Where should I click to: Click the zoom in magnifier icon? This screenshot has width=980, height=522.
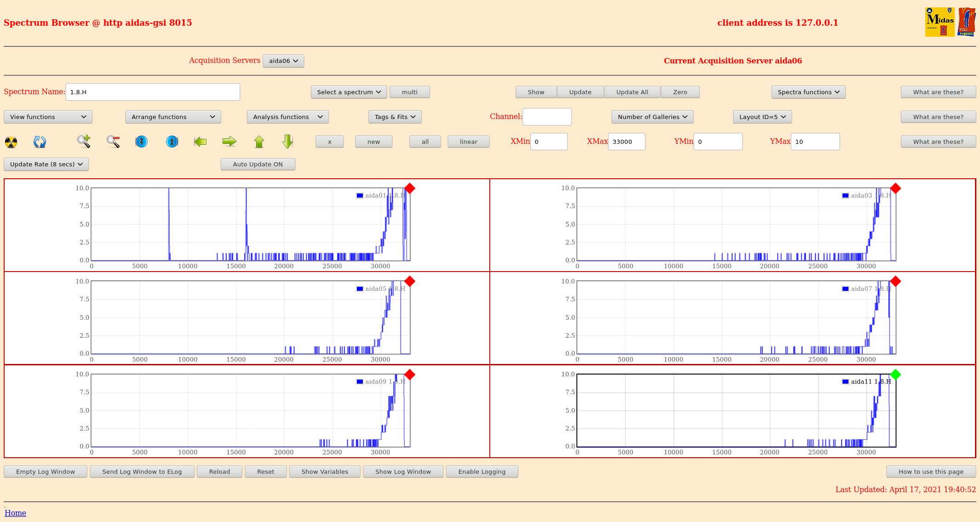83,142
